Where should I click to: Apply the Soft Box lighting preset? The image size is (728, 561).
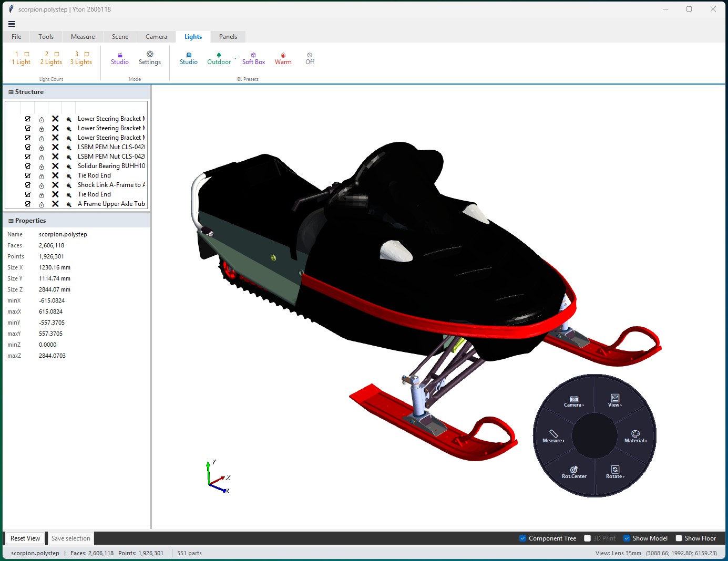pos(253,58)
